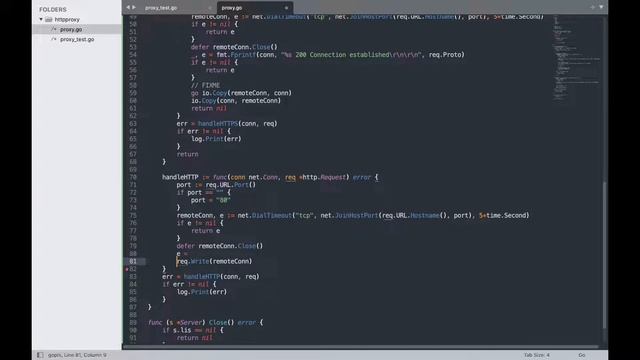Click the horizontal scrollbar at editor bottom
This screenshot has height=360, width=640.
pyautogui.click(x=361, y=347)
